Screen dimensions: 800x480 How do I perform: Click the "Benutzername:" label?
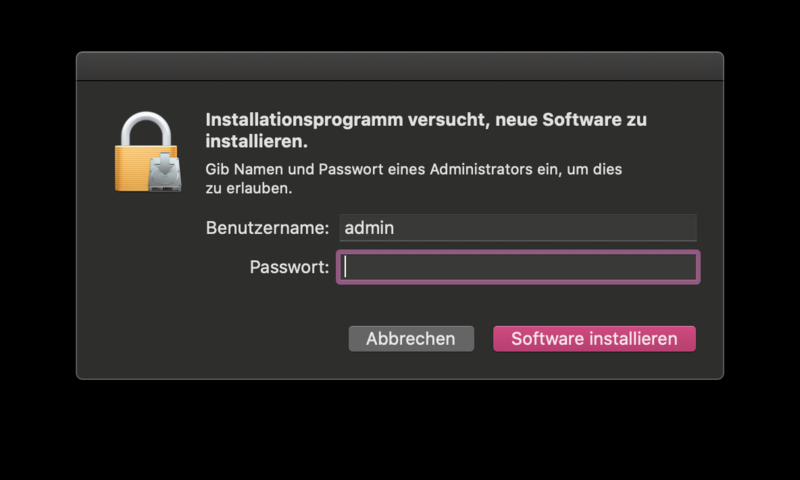click(267, 228)
